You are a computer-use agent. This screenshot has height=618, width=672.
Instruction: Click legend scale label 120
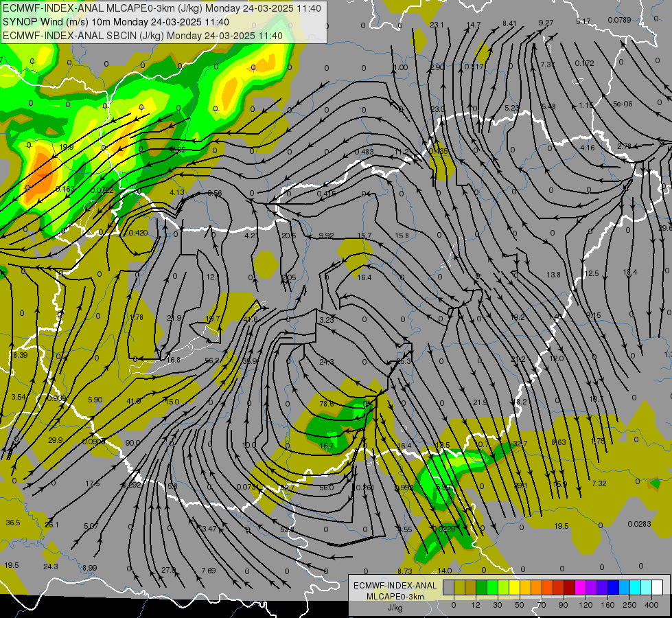pyautogui.click(x=586, y=605)
